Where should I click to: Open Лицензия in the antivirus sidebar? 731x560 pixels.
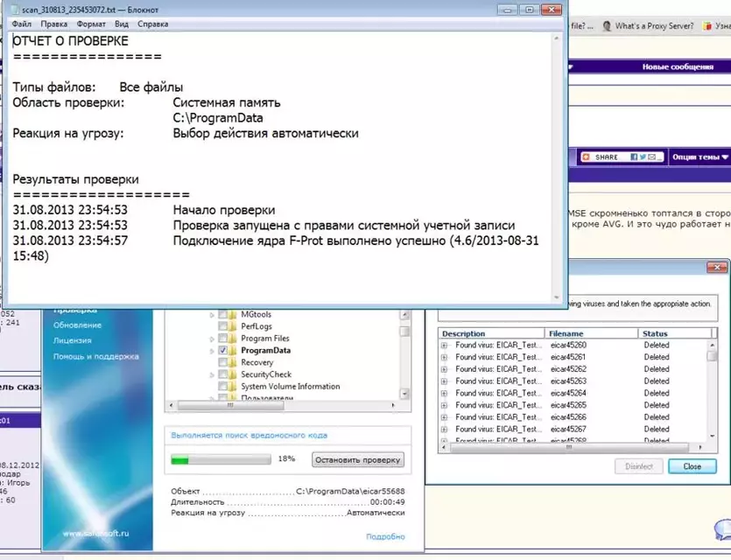point(73,340)
